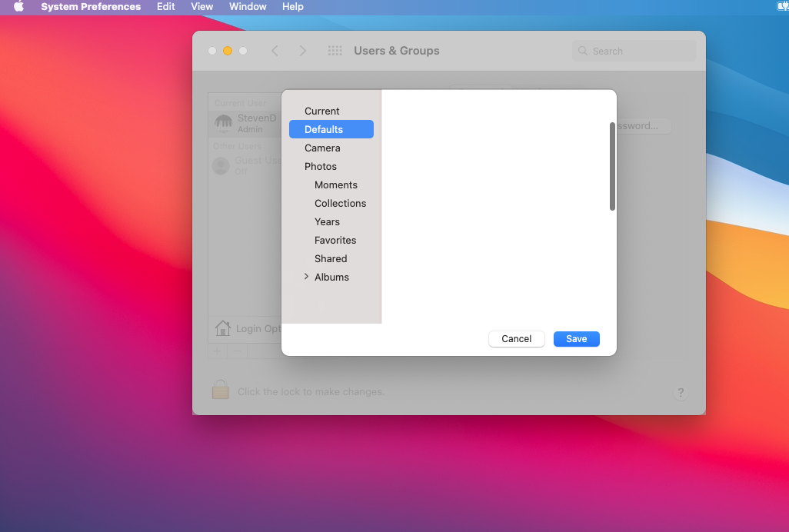Select Collections under Photos
The height and width of the screenshot is (532, 789).
331,203
